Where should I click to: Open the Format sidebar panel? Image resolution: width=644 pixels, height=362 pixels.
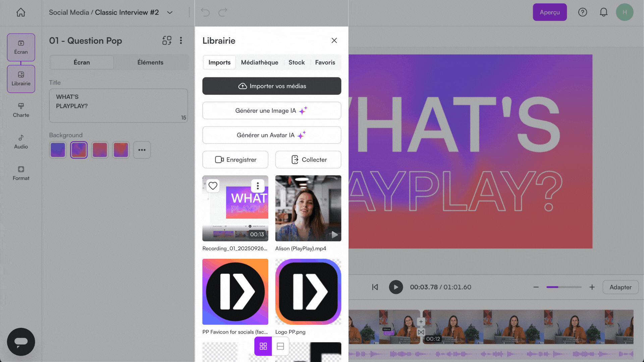click(x=21, y=173)
